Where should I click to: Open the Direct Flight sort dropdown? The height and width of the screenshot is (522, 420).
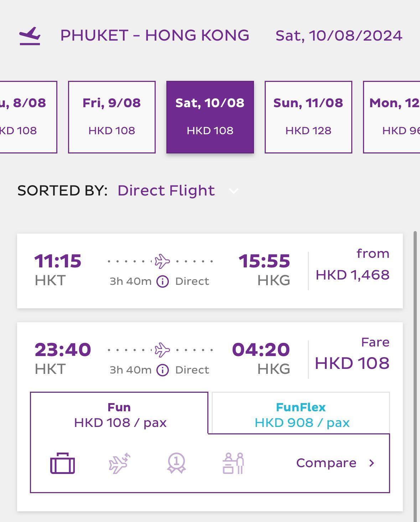(166, 191)
